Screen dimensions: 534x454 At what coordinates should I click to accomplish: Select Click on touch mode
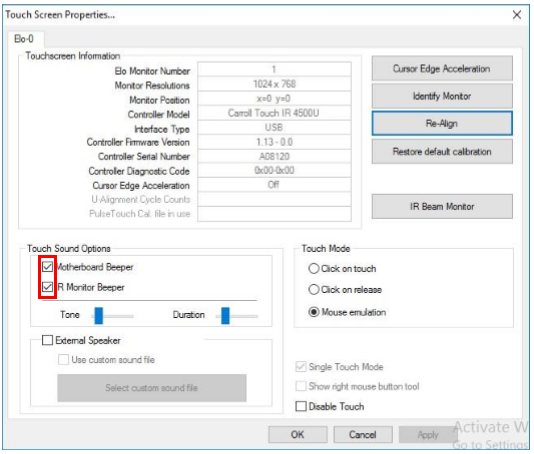pyautogui.click(x=314, y=268)
